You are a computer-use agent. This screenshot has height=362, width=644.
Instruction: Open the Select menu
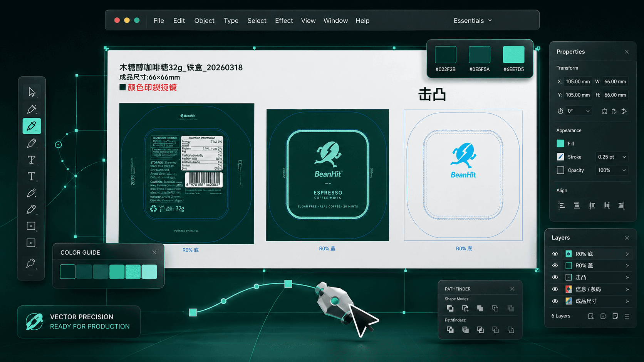pyautogui.click(x=257, y=20)
